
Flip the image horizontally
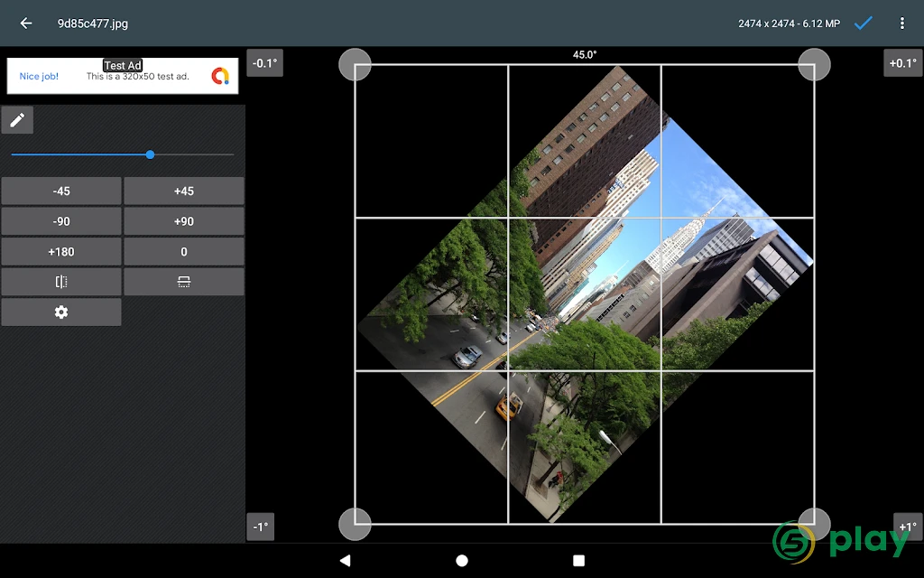point(61,282)
